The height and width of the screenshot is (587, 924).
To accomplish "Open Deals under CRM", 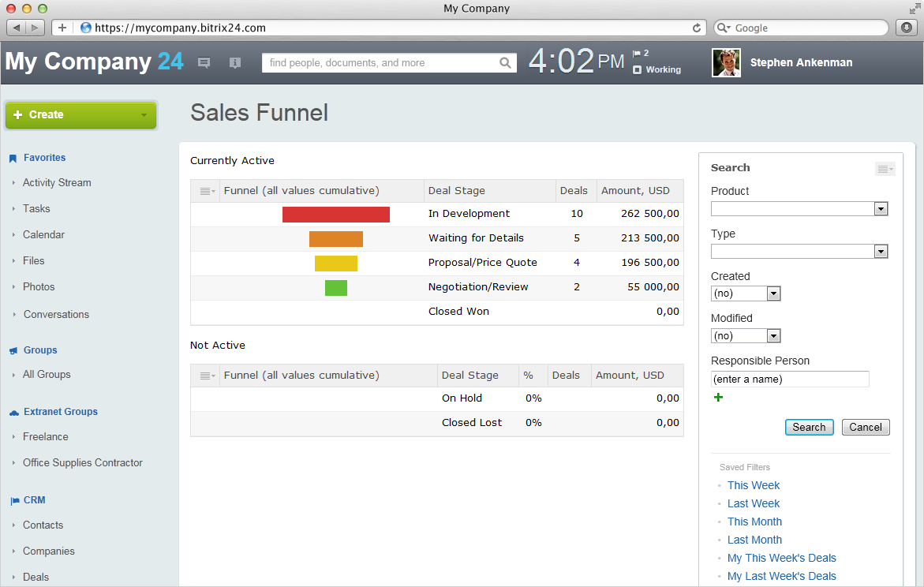I will (x=36, y=577).
